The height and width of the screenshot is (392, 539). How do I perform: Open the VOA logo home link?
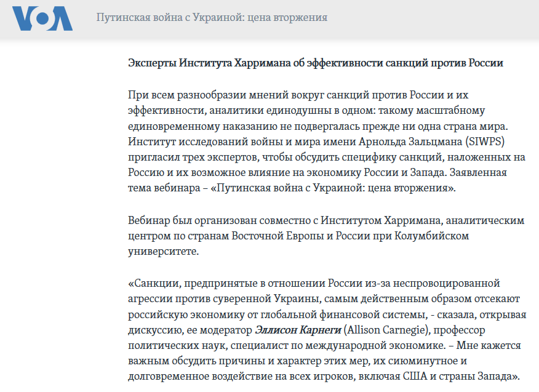coord(42,18)
